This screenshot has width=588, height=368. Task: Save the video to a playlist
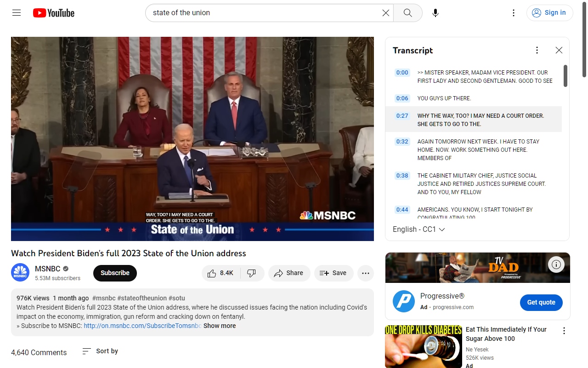coord(334,273)
